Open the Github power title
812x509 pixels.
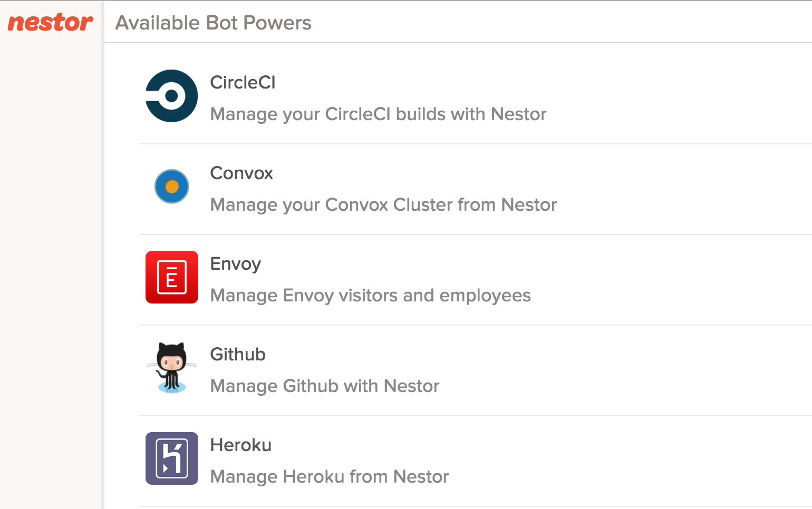(x=238, y=354)
